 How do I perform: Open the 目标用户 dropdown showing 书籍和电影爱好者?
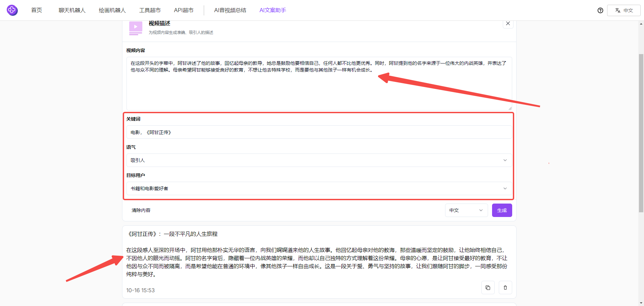pyautogui.click(x=319, y=188)
